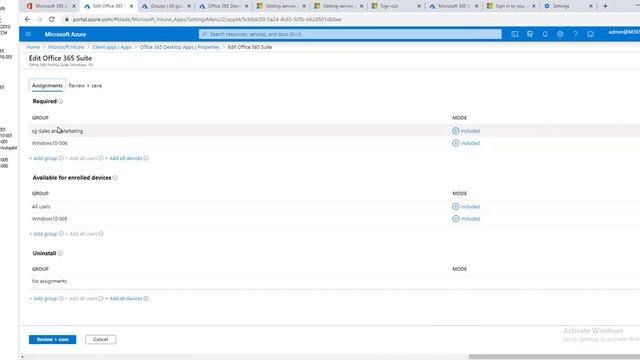The width and height of the screenshot is (640, 360).
Task: Switch to the Settings browser tab
Action: [x=568, y=6]
